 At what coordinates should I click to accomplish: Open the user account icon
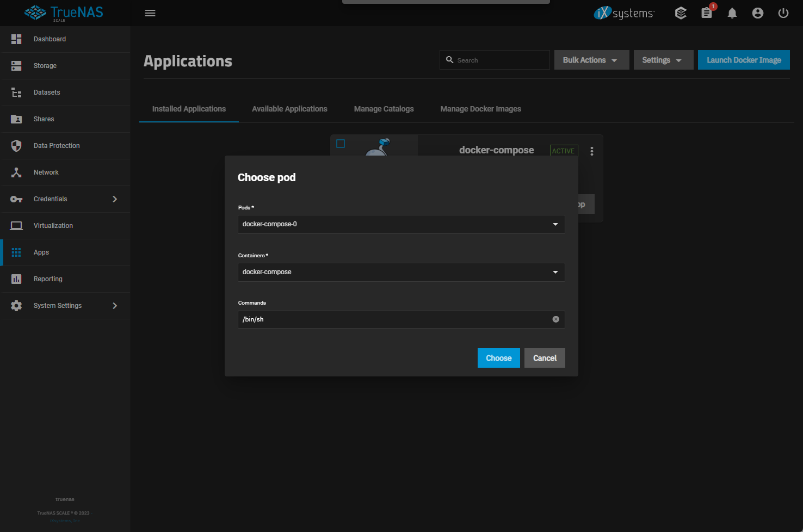758,13
